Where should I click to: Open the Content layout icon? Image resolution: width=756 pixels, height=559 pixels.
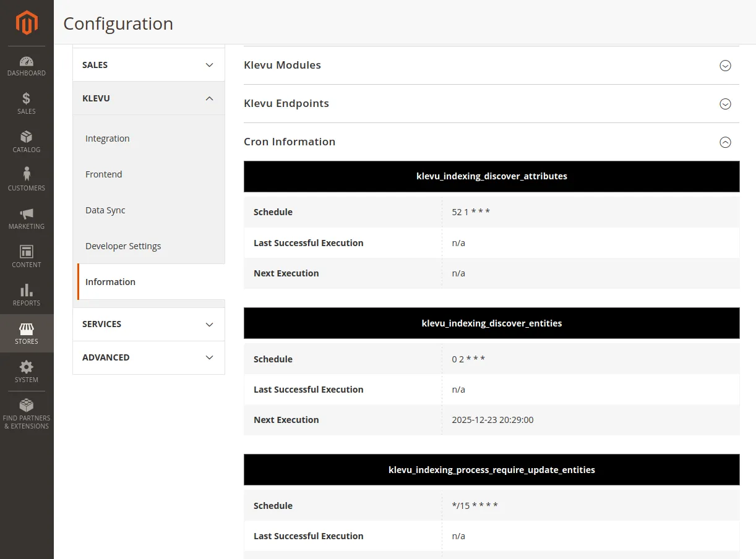(27, 252)
